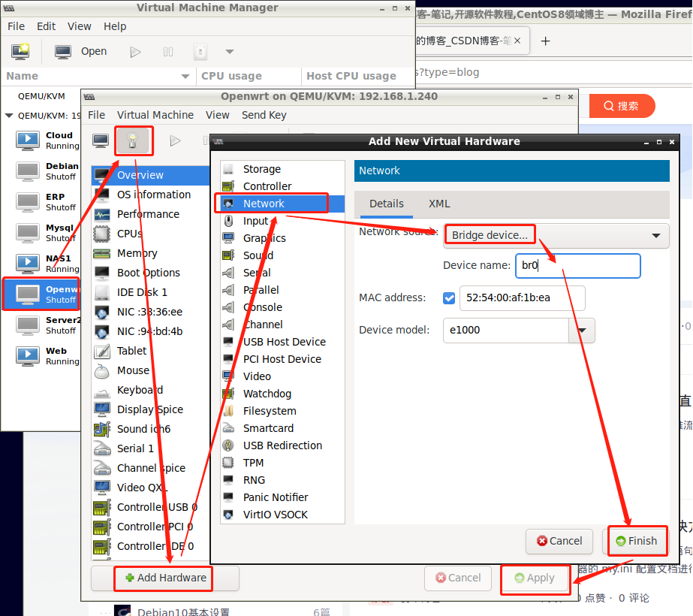Click Apply in Openwrt details window
The width and height of the screenshot is (693, 616).
pos(535,578)
